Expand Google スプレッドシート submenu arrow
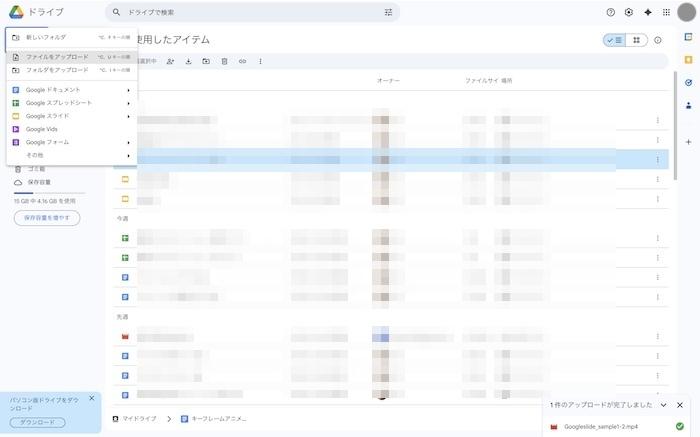Viewport: 700px width, 437px height. pyautogui.click(x=129, y=104)
